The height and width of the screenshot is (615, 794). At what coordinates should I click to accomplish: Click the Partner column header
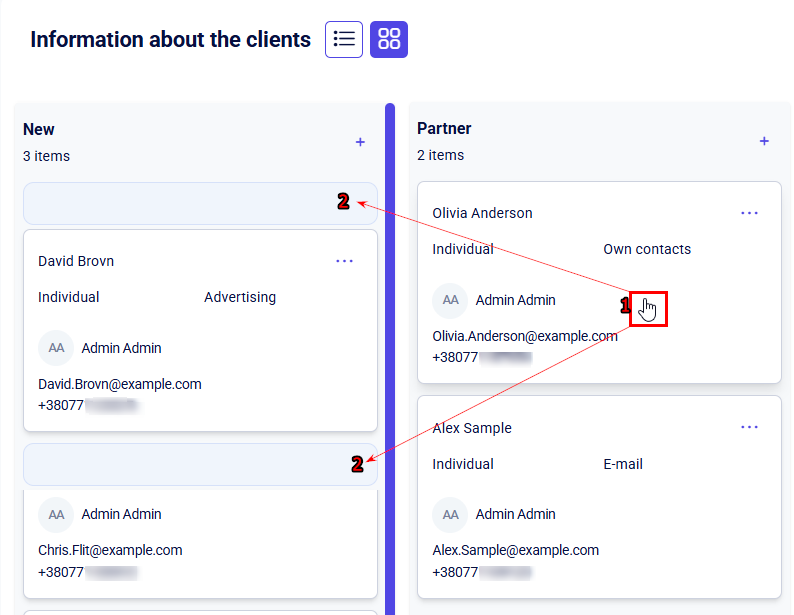444,128
